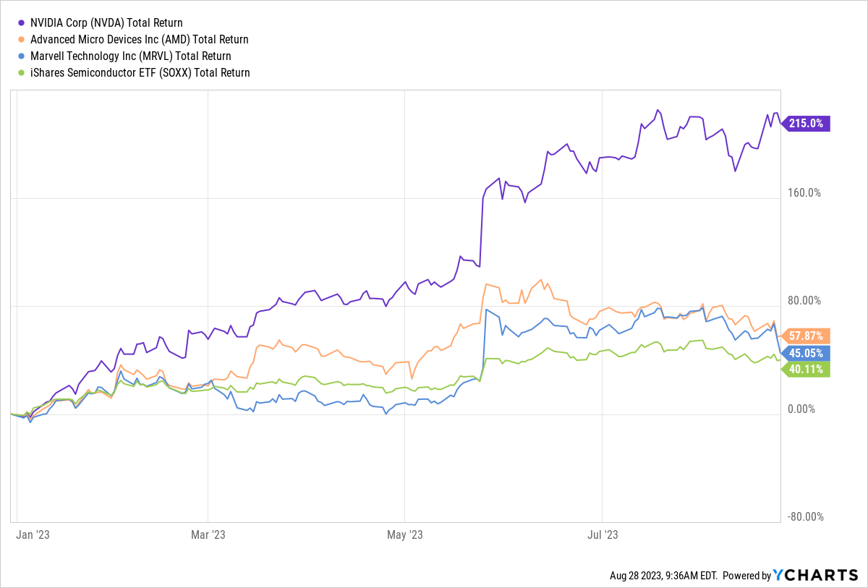Click the -80.00% y-axis label
Viewport: 868px width, 588px height.
[805, 516]
